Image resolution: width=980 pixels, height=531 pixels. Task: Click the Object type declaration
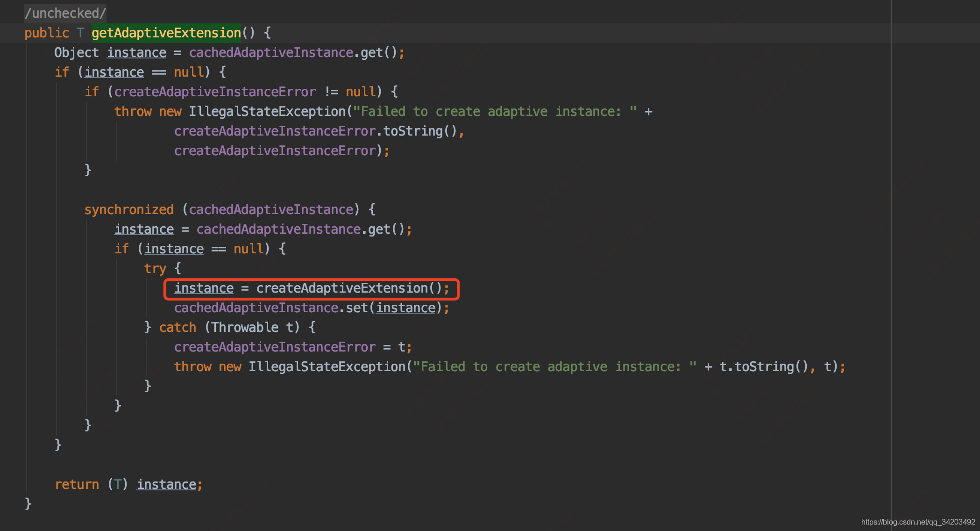[76, 52]
